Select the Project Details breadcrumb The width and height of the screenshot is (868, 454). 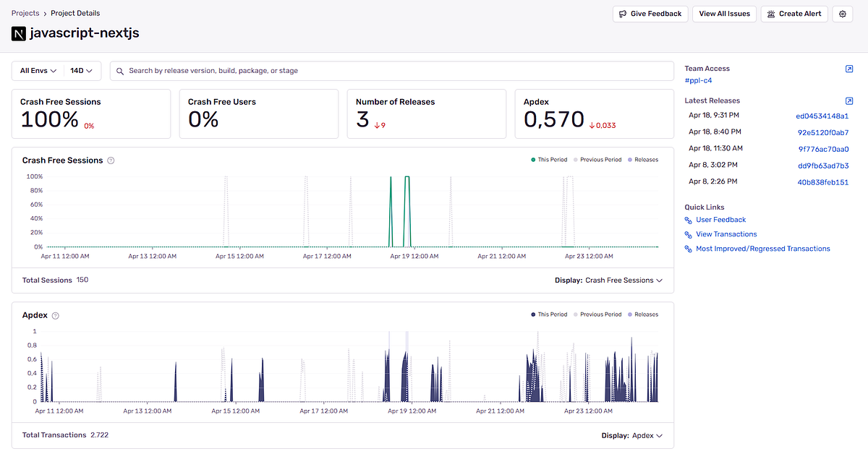point(75,13)
